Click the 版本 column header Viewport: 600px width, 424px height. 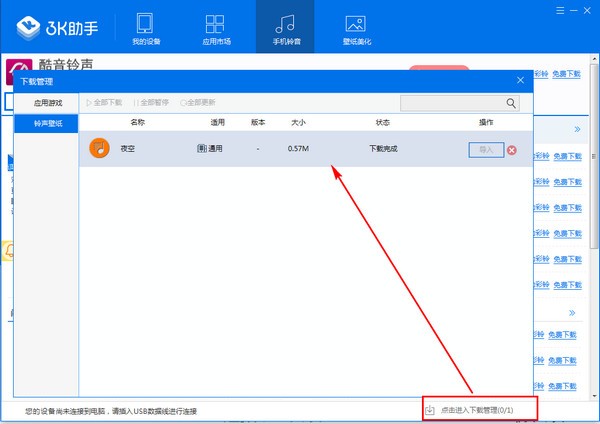pyautogui.click(x=258, y=122)
